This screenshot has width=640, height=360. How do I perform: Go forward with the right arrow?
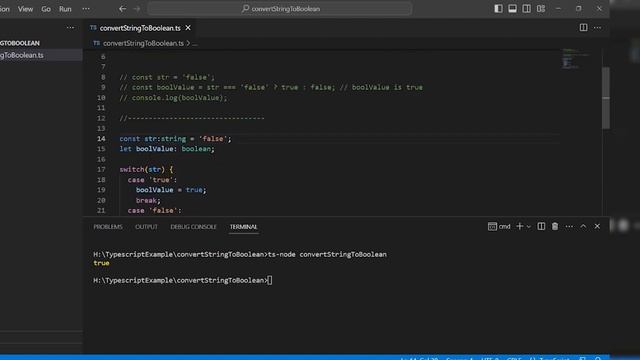[137, 9]
